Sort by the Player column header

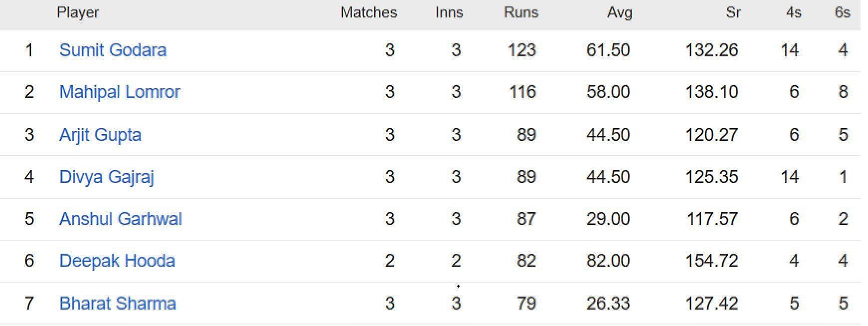click(x=78, y=12)
